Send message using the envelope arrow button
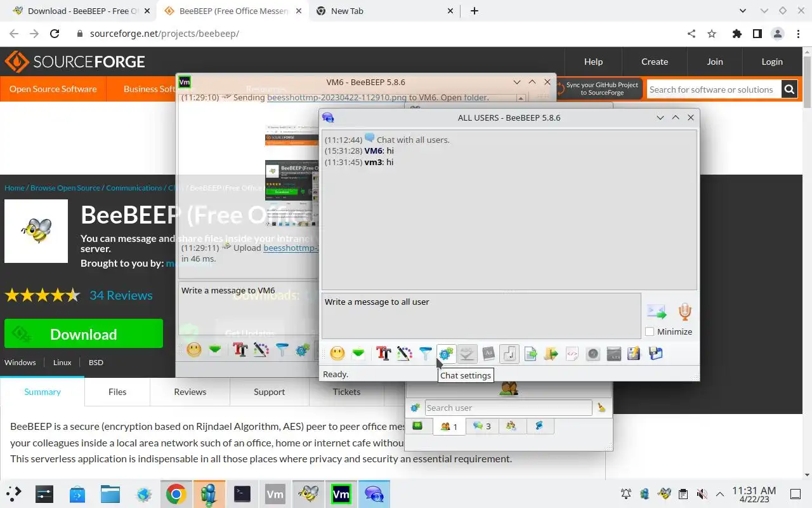 pyautogui.click(x=657, y=311)
